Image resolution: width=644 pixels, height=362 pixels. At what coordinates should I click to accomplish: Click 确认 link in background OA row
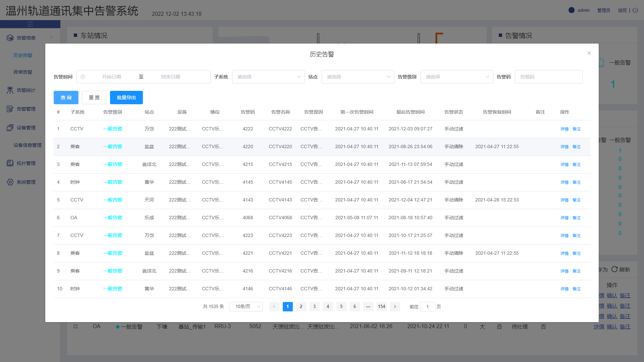pos(612,326)
